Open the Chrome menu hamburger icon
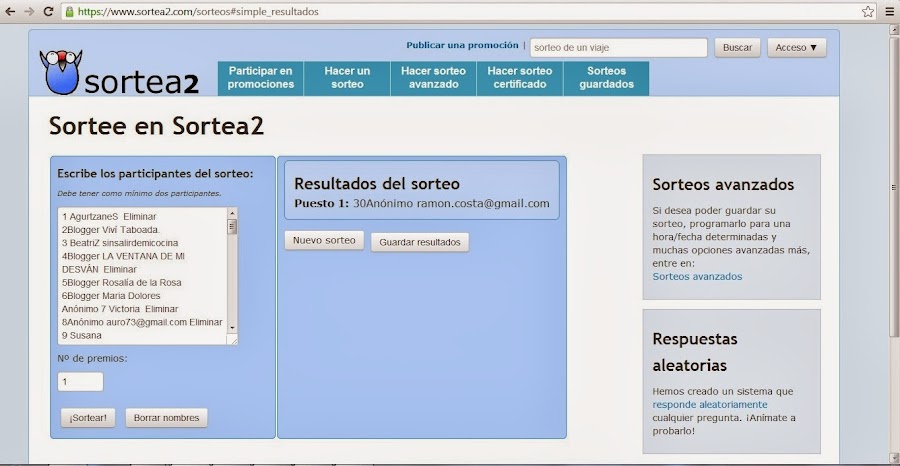Viewport: 900px width, 466px height. 890,11
